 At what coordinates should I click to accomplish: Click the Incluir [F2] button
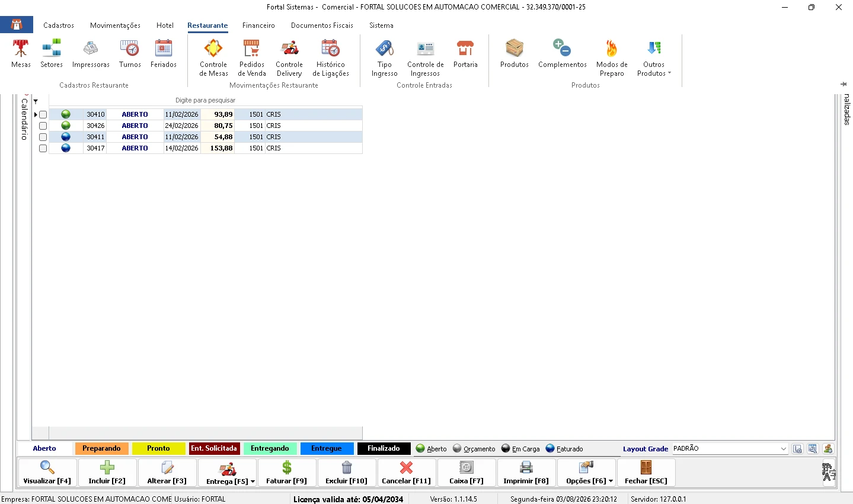107,473
